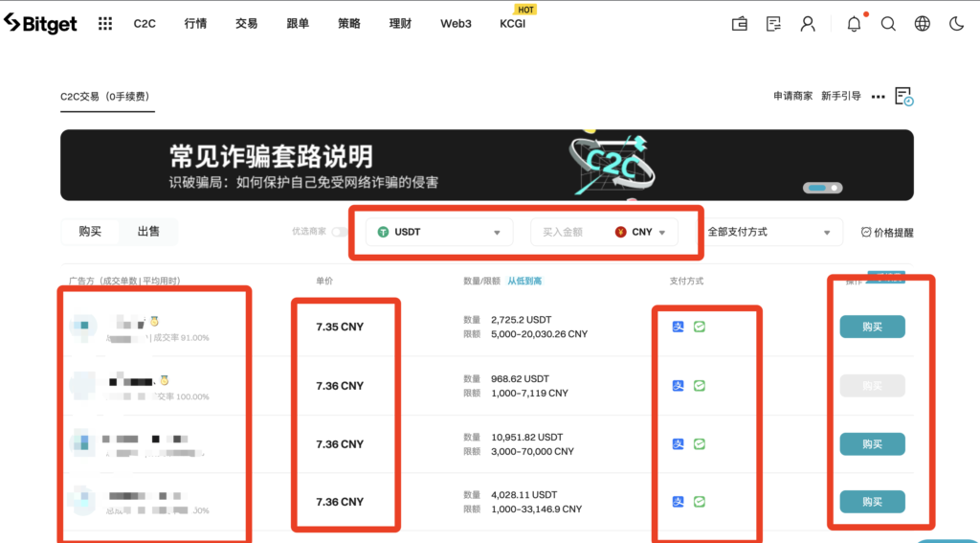Click Alipay icon in 7.35 CNY row
This screenshot has height=543, width=980.
(679, 327)
